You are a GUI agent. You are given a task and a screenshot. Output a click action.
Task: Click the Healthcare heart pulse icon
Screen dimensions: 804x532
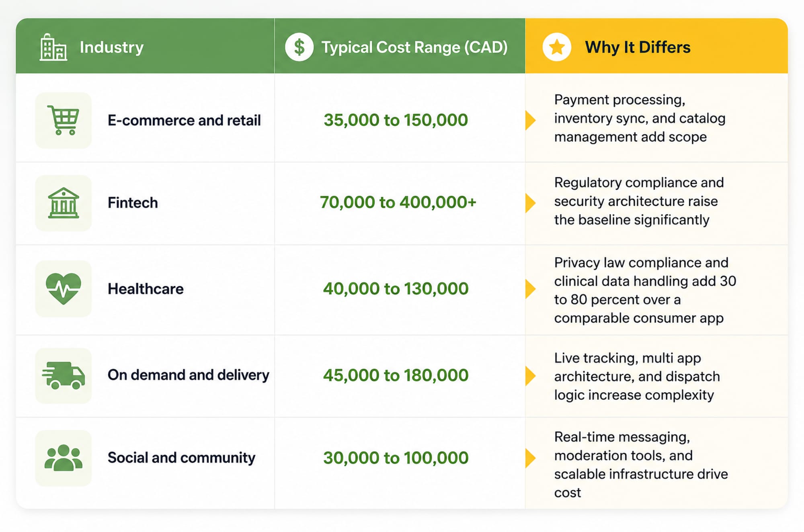point(63,289)
